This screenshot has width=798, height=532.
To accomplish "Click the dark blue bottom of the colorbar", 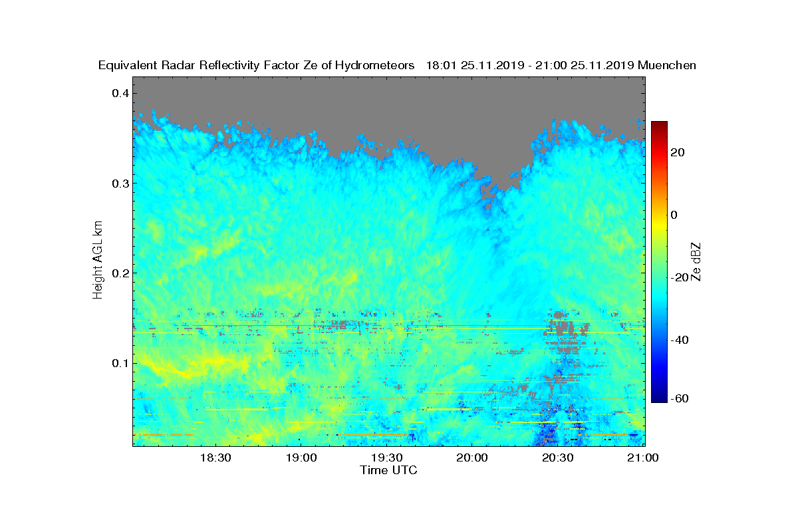I will (x=659, y=397).
